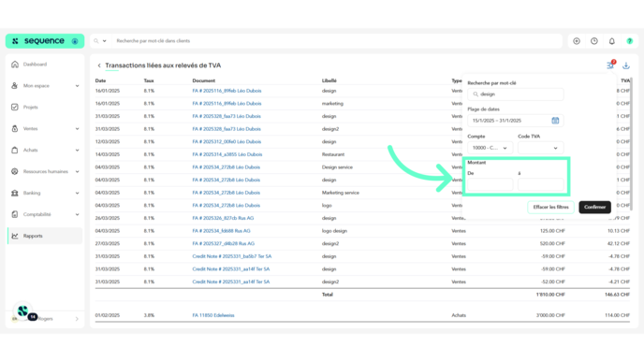The image size is (644, 362).
Task: Click the Taux column header
Action: [x=149, y=80]
